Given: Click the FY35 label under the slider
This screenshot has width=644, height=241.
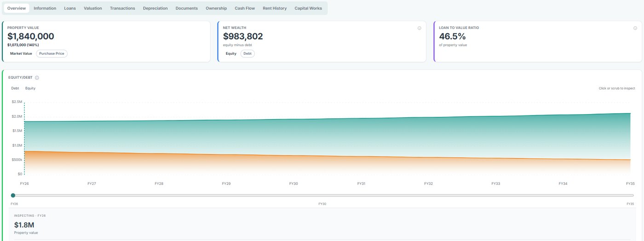Looking at the screenshot, I should pos(630,204).
